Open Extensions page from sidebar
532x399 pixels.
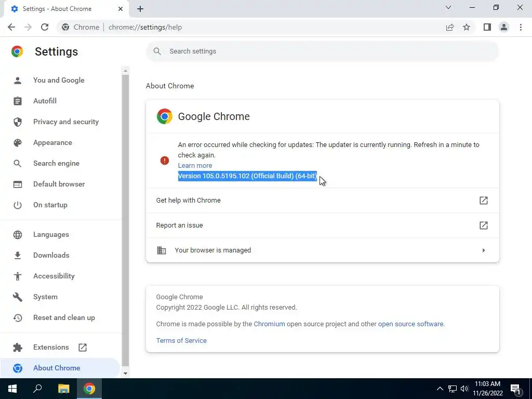tap(51, 347)
